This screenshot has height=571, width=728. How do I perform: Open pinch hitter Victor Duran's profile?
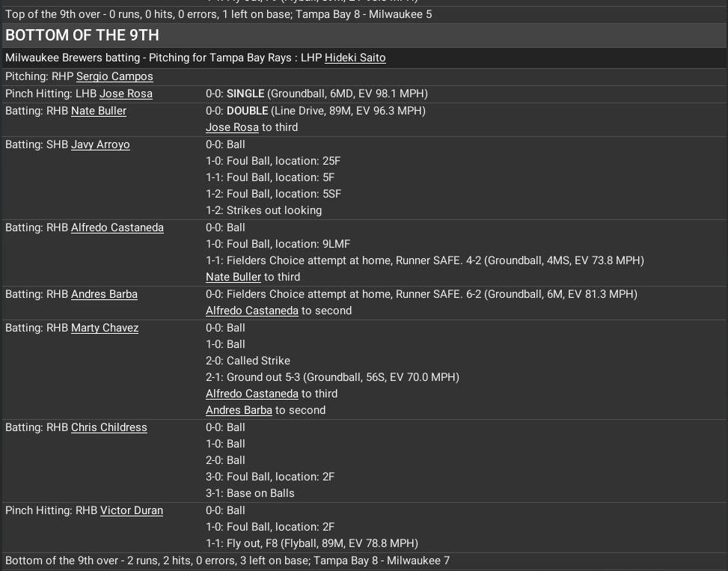tap(132, 510)
